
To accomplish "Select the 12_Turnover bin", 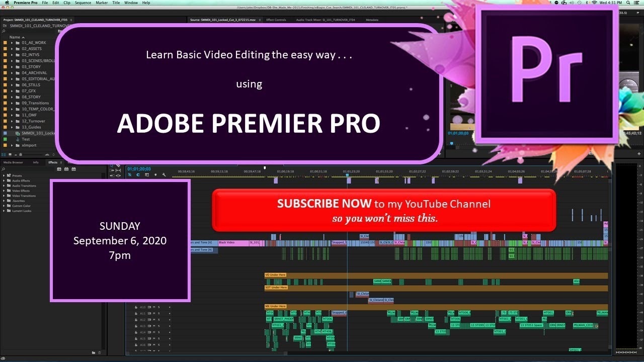I will (33, 121).
